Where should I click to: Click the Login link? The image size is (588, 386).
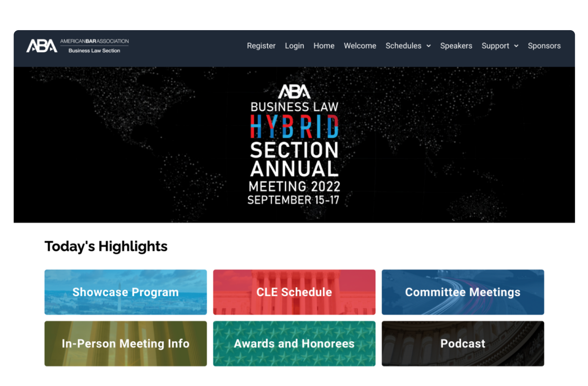click(x=294, y=46)
